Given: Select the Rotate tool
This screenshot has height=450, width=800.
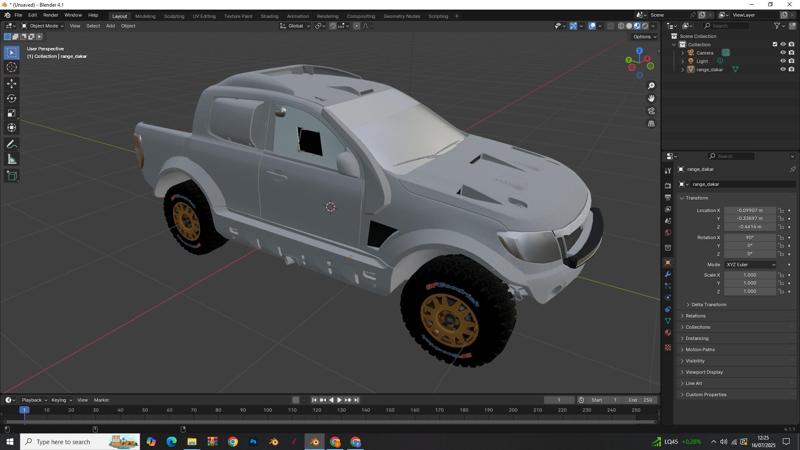Looking at the screenshot, I should [11, 98].
